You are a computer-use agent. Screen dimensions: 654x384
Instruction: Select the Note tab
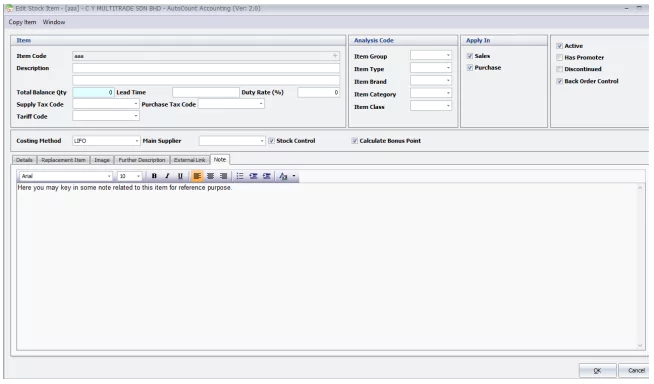[220, 160]
